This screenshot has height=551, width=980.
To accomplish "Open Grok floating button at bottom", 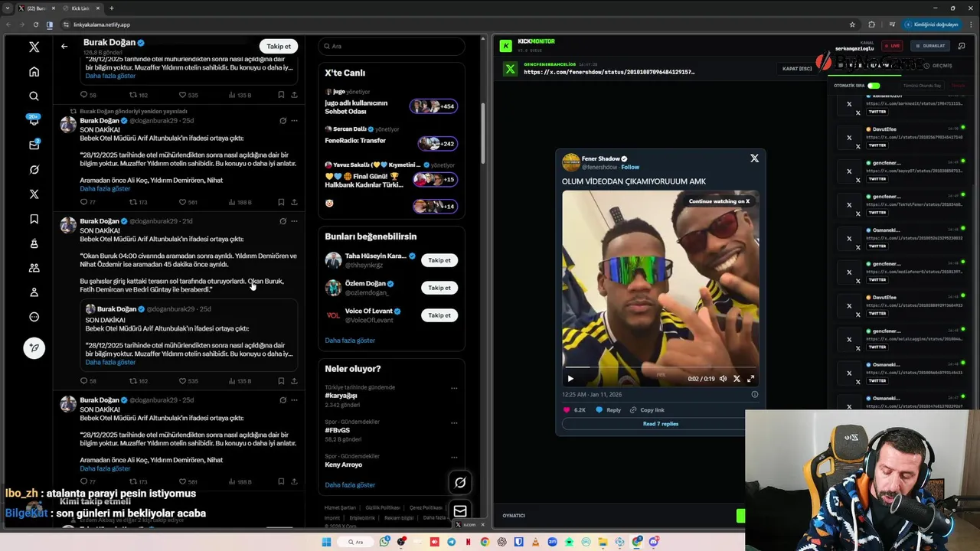I will click(x=460, y=482).
